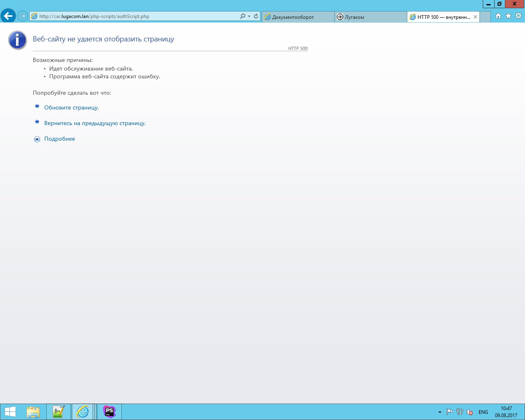
Task: Click the Show desktop strip at the taskbar's end
Action: tap(523, 412)
